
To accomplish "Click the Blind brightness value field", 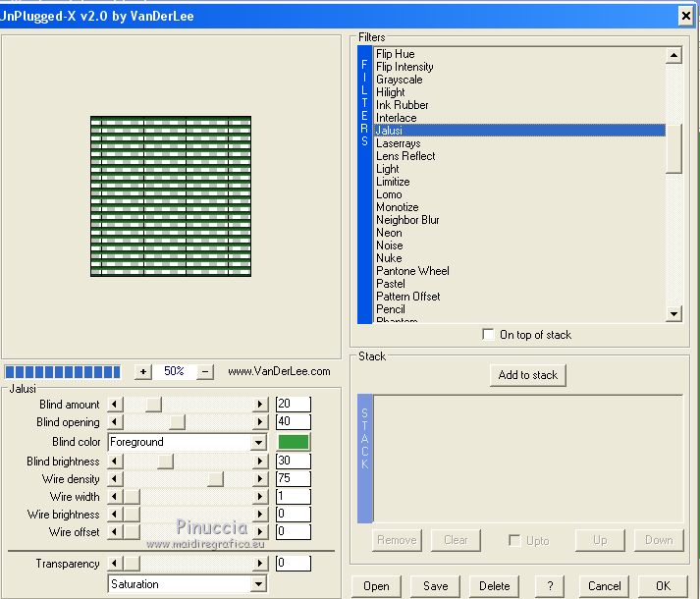I will (x=294, y=461).
